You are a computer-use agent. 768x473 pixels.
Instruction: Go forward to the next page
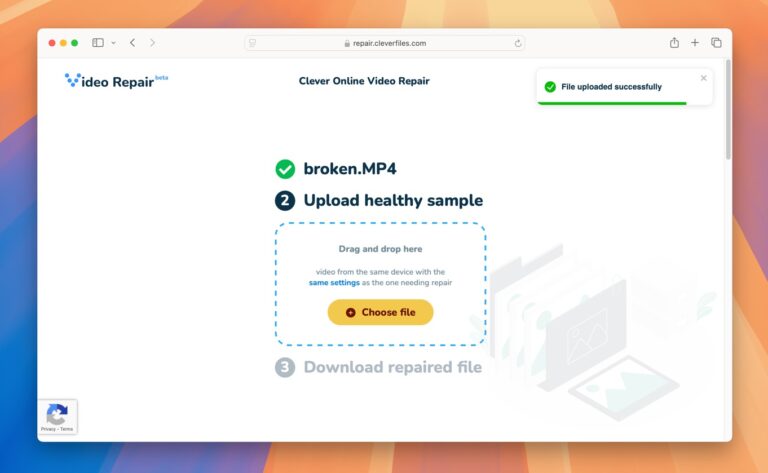(152, 43)
